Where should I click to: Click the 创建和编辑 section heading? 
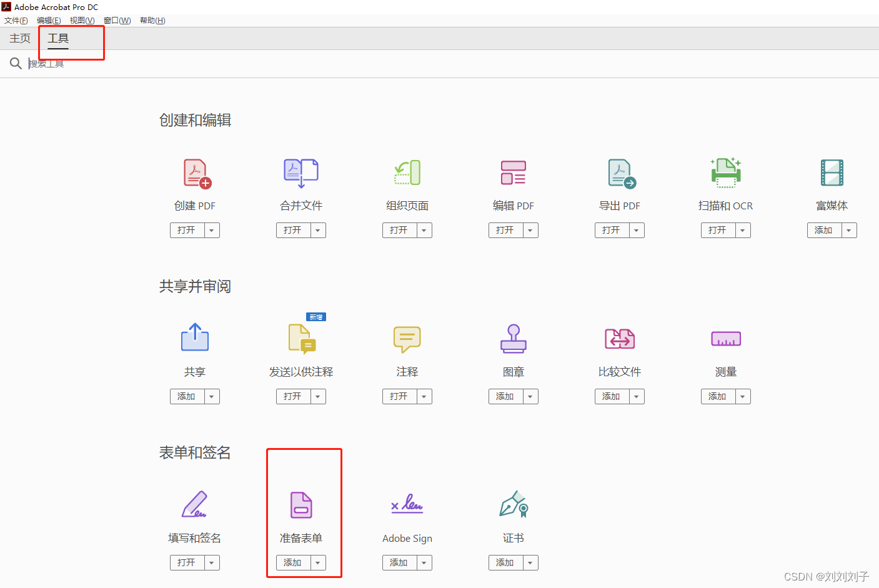pyautogui.click(x=195, y=120)
